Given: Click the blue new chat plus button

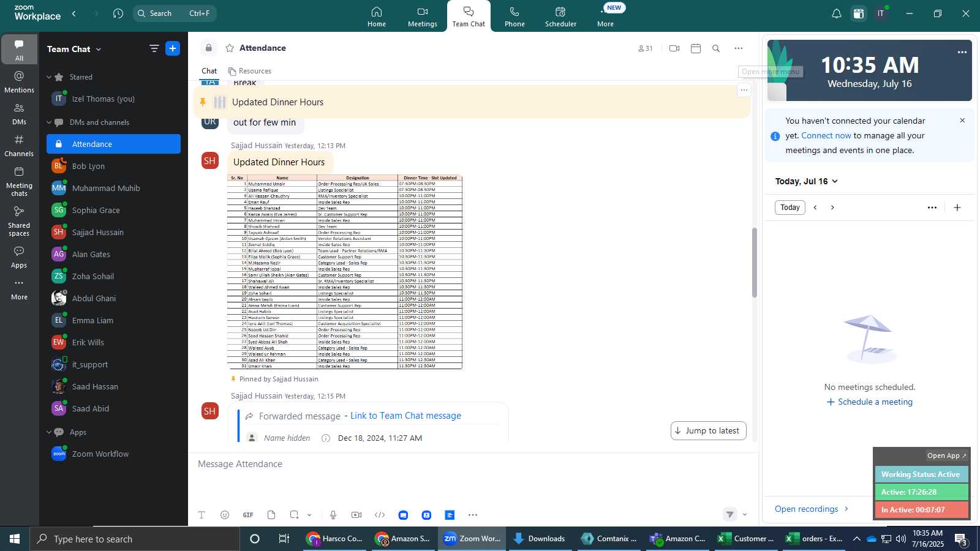Looking at the screenshot, I should (173, 49).
